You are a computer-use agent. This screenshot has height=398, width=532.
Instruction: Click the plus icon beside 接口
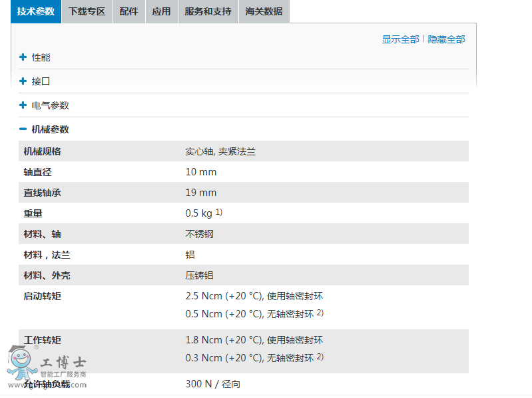[23, 81]
